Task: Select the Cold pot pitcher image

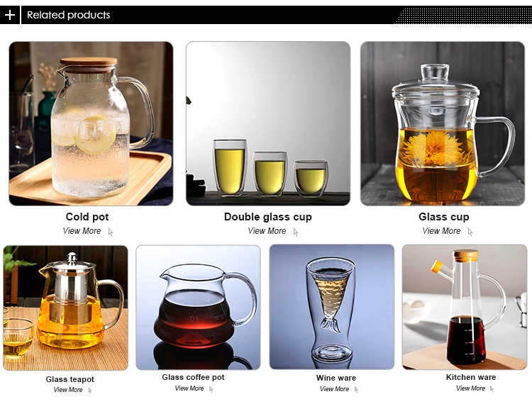Action: [91, 124]
